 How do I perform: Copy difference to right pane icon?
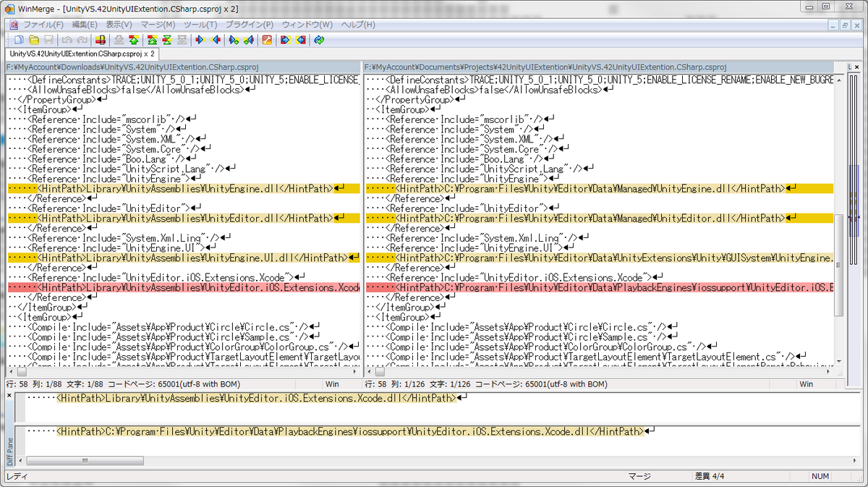200,40
